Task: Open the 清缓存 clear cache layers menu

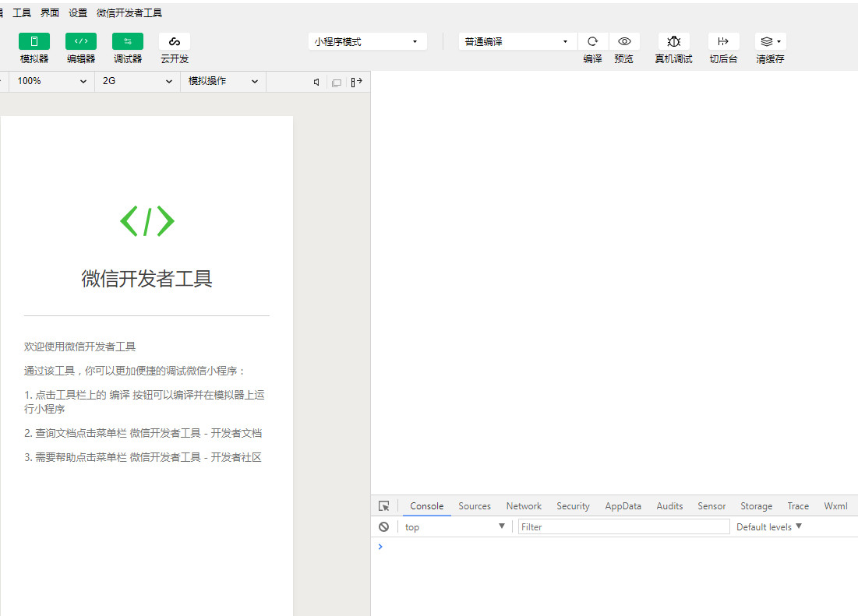Action: (x=771, y=41)
